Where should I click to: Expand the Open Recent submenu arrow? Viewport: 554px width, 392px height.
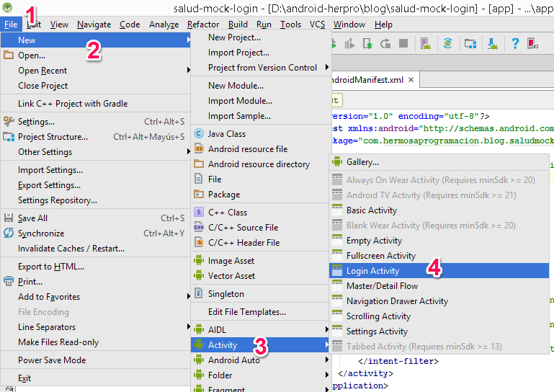[x=189, y=71]
